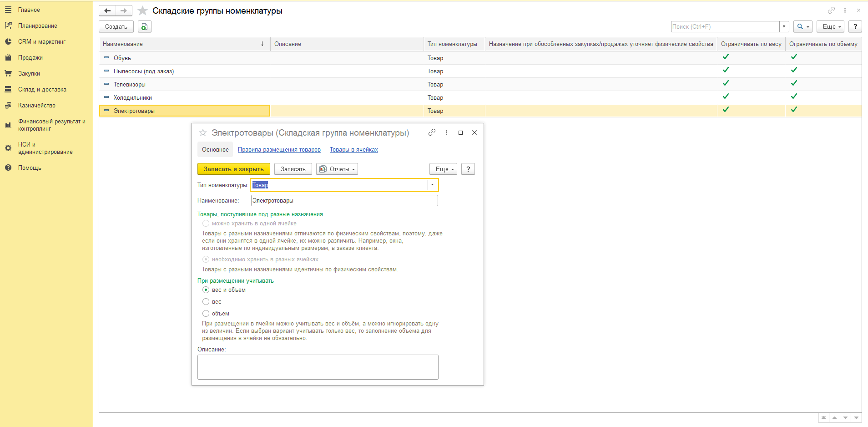Sort by Наименование column header
The image size is (868, 427).
184,44
